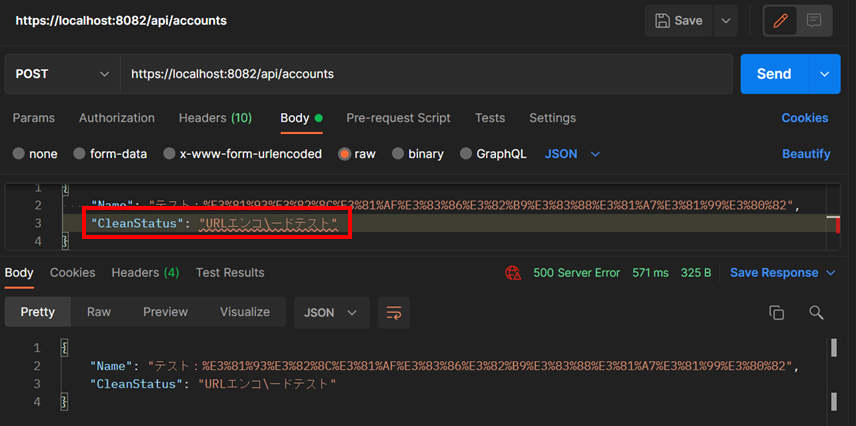Click the pencil edit icon
This screenshot has height=426, width=856.
pos(781,20)
